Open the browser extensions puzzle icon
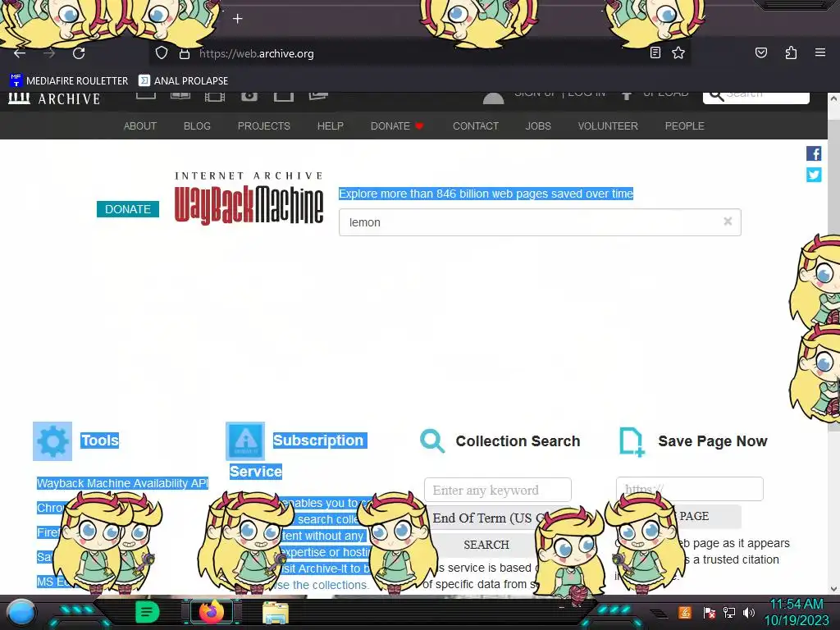840x630 pixels. tap(791, 52)
